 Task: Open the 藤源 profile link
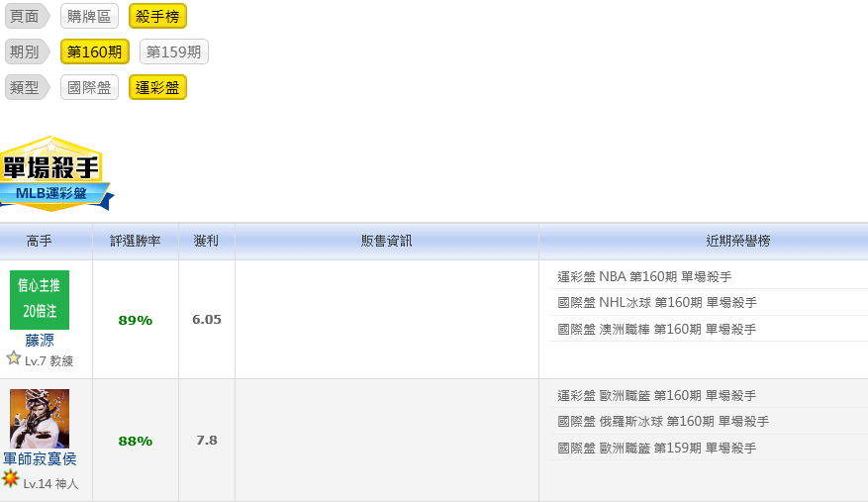pos(40,340)
